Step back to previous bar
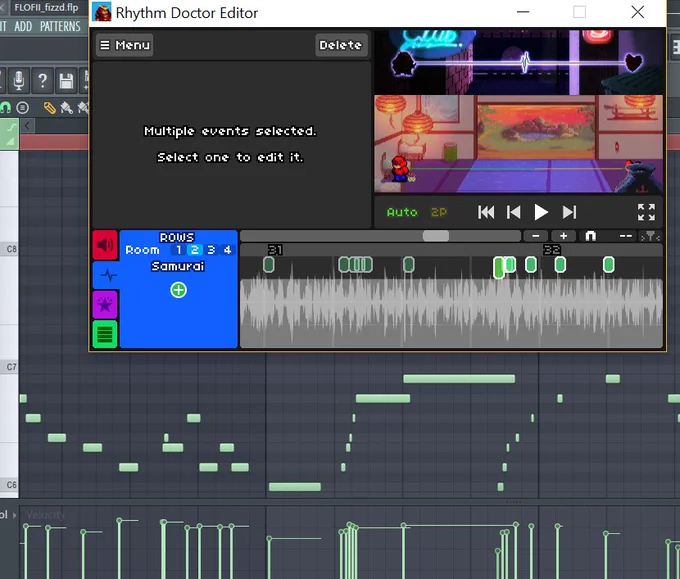 (x=513, y=212)
